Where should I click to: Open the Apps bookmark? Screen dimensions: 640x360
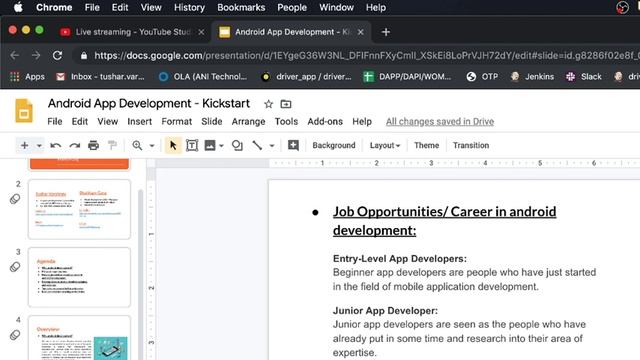[27, 77]
